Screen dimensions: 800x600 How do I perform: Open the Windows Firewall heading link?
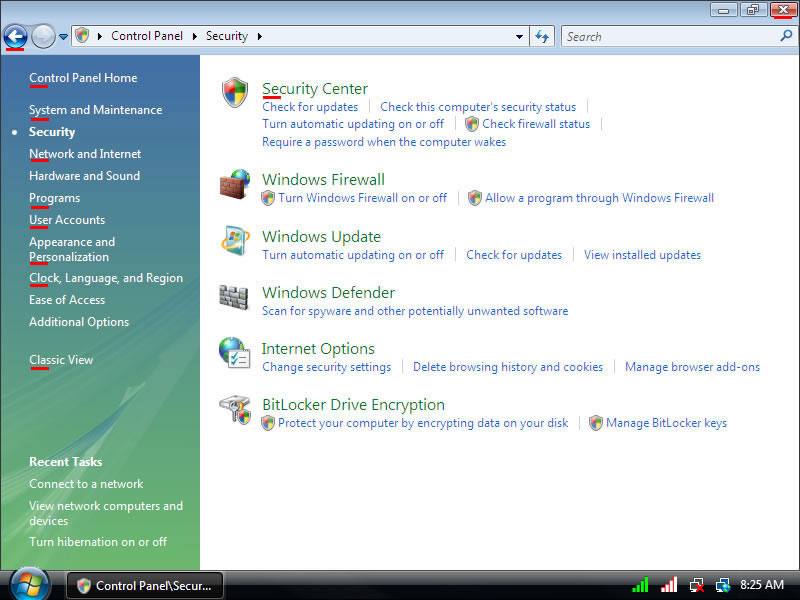(x=323, y=180)
